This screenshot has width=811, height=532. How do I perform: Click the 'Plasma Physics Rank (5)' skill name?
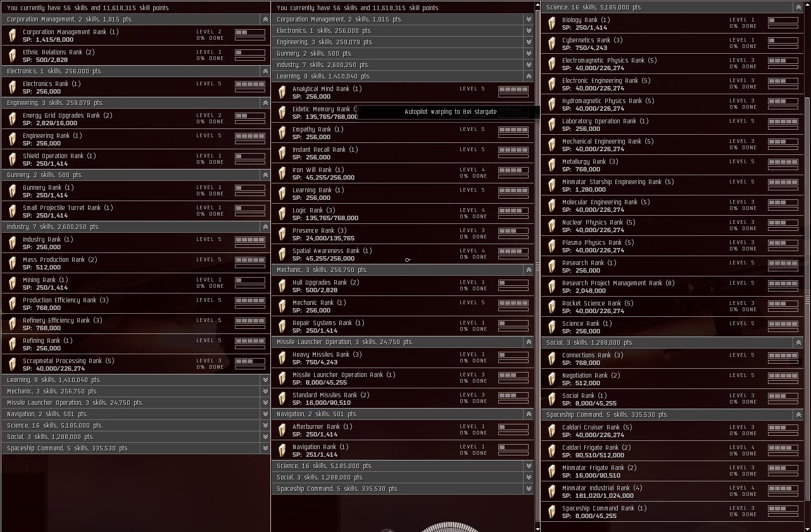(x=598, y=243)
